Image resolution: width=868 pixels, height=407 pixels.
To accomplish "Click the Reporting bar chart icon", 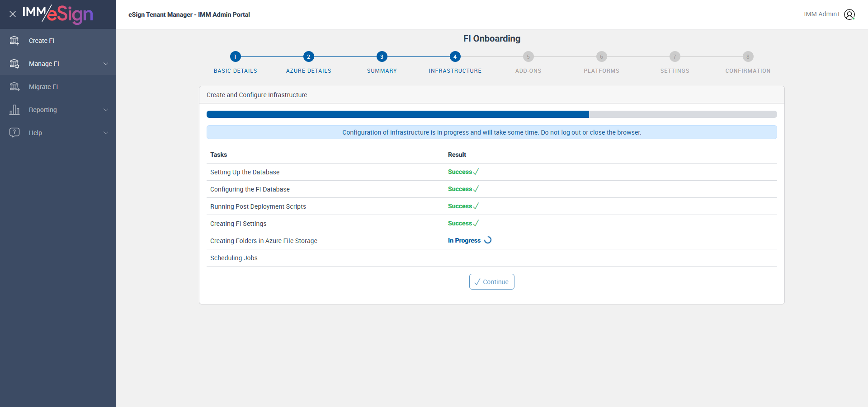I will pos(14,110).
